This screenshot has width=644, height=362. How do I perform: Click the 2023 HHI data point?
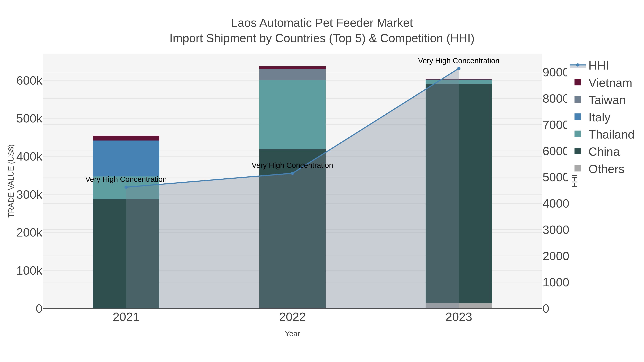click(459, 68)
